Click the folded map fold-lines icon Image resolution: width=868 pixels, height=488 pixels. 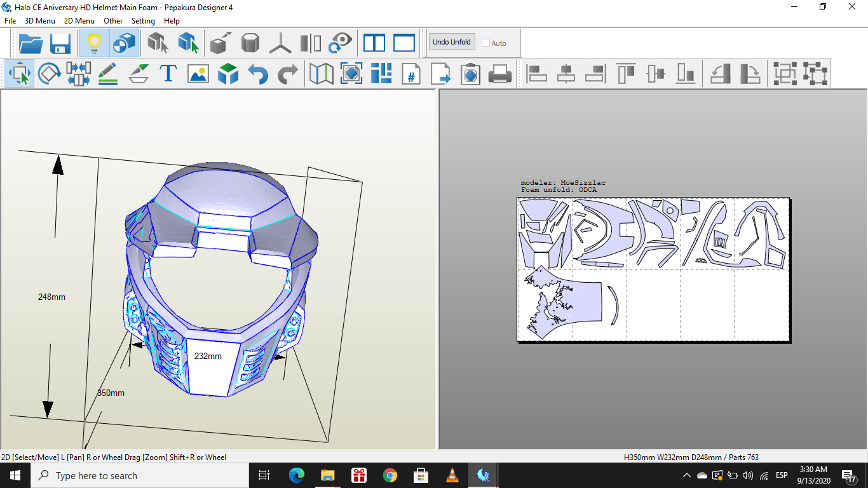tap(322, 74)
